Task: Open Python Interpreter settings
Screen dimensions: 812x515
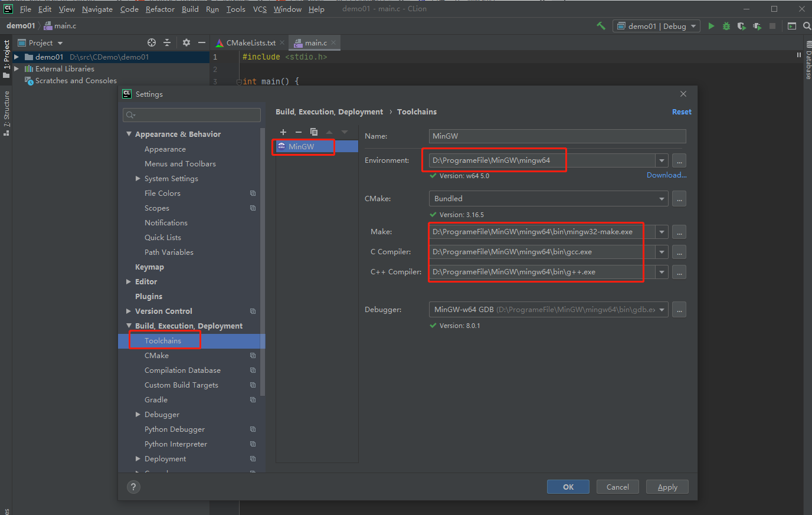Action: point(176,444)
